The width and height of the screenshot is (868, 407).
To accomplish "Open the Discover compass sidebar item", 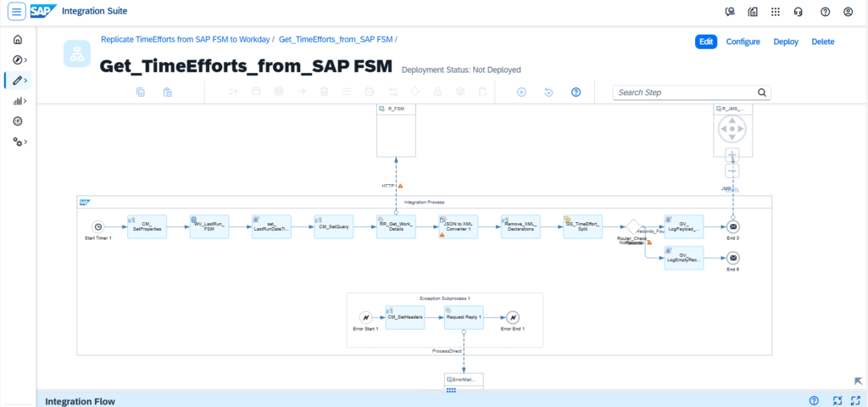I will click(17, 60).
